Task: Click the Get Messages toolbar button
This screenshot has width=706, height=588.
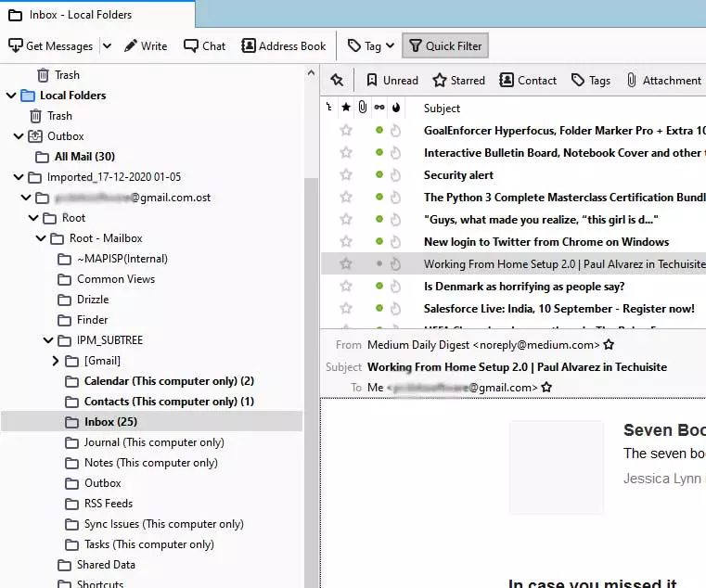Action: (x=50, y=45)
